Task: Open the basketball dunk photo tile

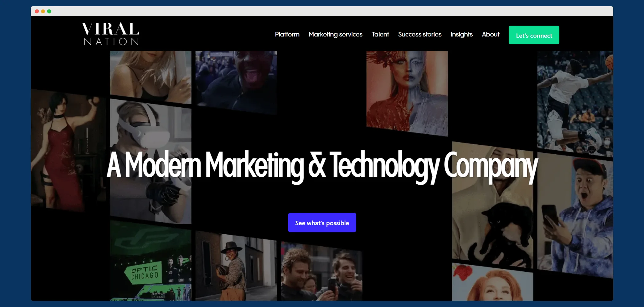Action: pos(574,101)
